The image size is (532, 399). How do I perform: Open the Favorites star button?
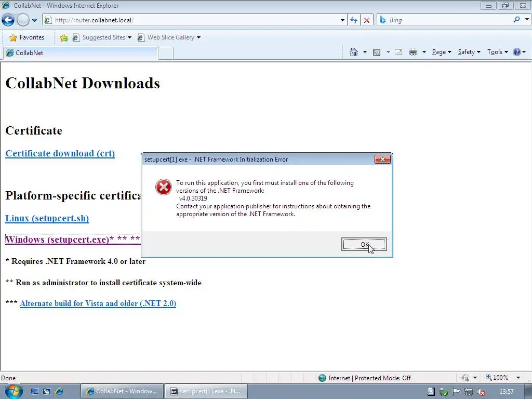[x=27, y=37]
